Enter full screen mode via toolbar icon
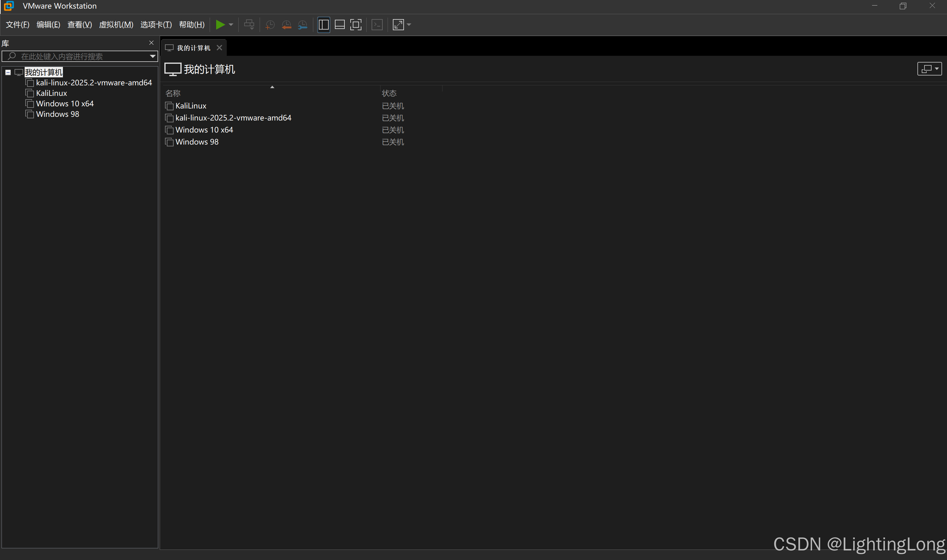Screen dimensions: 947x560 (356, 25)
